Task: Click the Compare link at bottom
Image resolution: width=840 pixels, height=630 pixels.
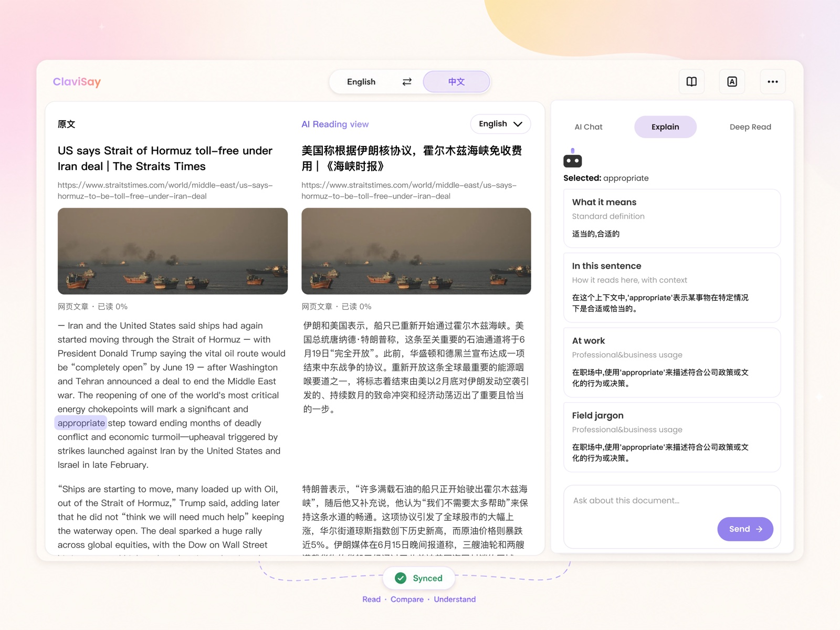Action: [407, 600]
